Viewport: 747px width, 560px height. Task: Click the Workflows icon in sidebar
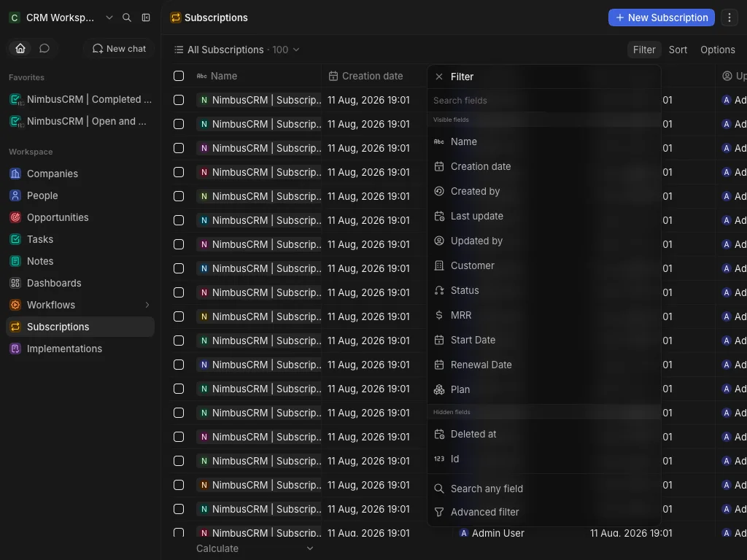click(15, 306)
